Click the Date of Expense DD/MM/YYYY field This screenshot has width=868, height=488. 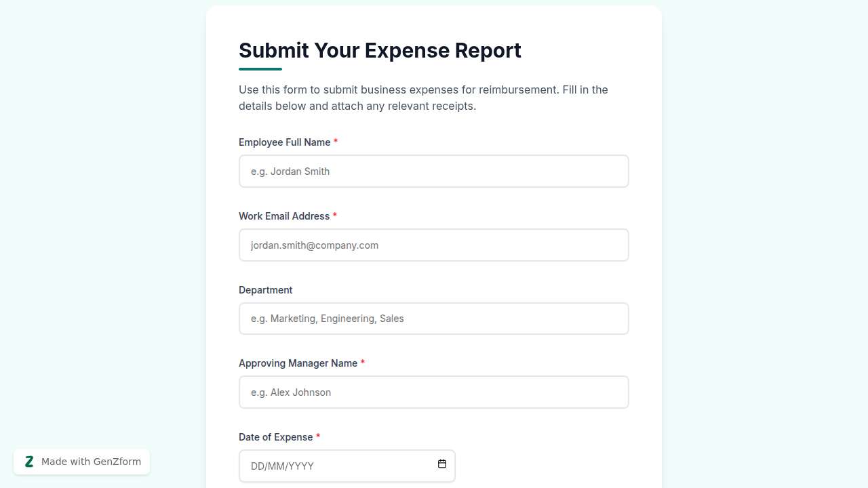coord(339,466)
